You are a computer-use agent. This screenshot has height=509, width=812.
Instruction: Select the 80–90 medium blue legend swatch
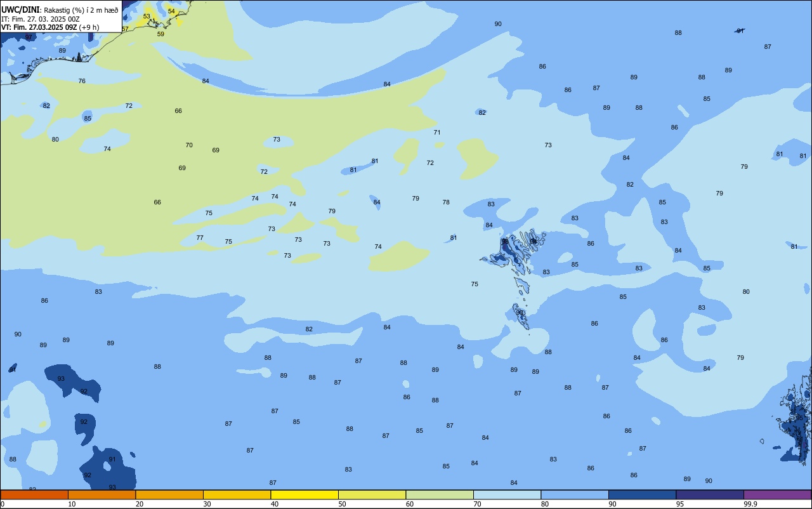[x=575, y=494]
